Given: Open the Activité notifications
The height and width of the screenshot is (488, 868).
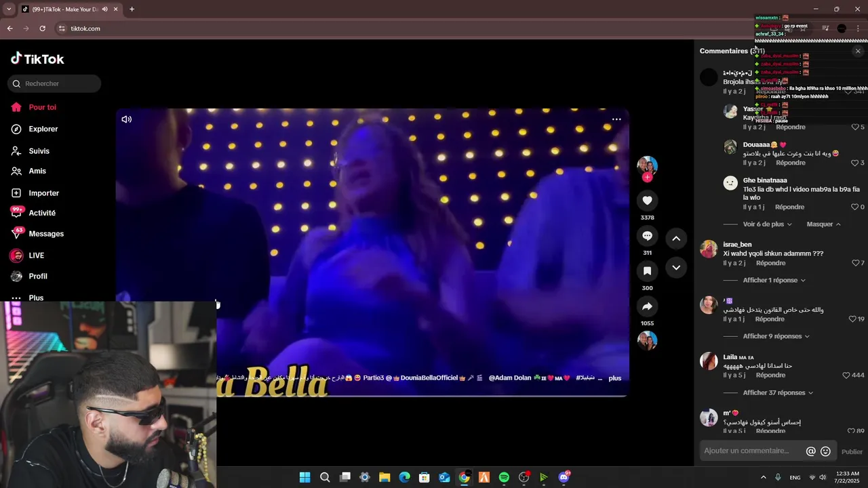Looking at the screenshot, I should click(x=42, y=213).
